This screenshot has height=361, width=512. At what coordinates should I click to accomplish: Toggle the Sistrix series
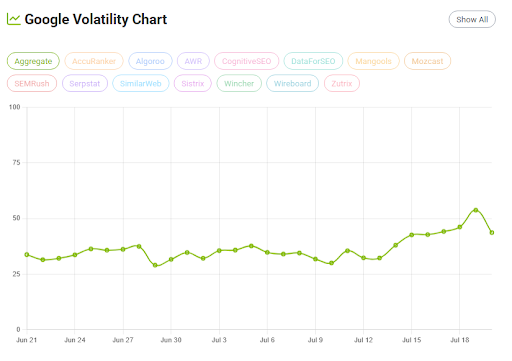pos(193,83)
